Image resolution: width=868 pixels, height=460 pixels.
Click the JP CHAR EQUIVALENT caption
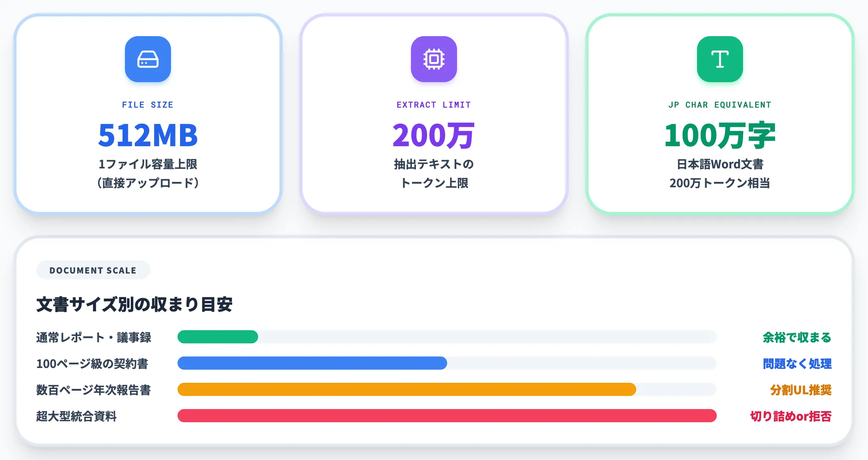pos(720,105)
